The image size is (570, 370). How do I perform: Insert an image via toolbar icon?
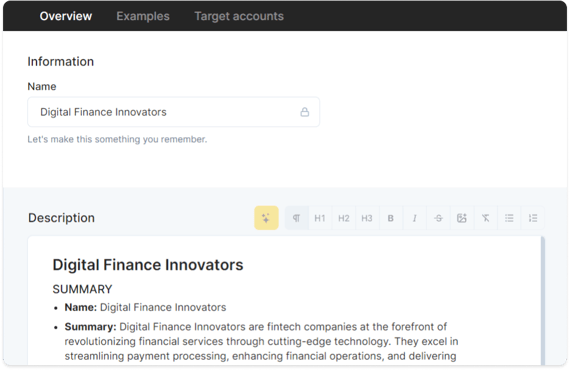tap(462, 218)
